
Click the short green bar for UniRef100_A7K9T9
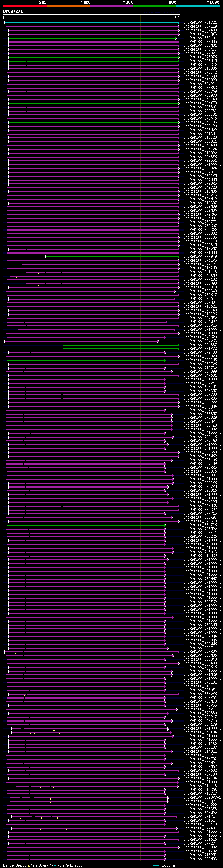(x=113, y=257)
